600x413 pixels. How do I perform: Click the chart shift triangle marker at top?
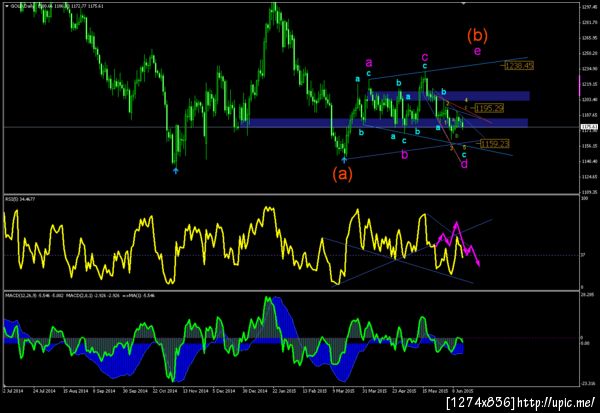pos(463,3)
